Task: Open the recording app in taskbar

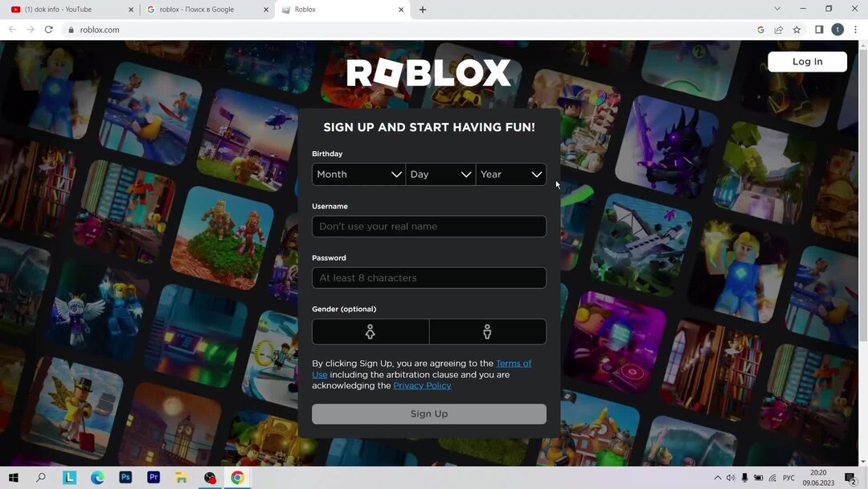Action: click(x=210, y=478)
